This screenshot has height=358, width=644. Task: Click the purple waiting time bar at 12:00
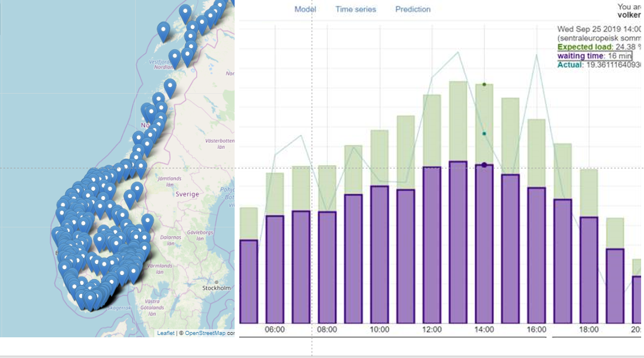(432, 245)
